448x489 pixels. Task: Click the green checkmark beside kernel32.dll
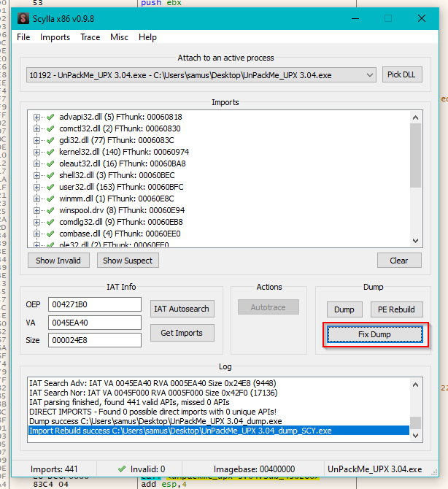click(50, 153)
